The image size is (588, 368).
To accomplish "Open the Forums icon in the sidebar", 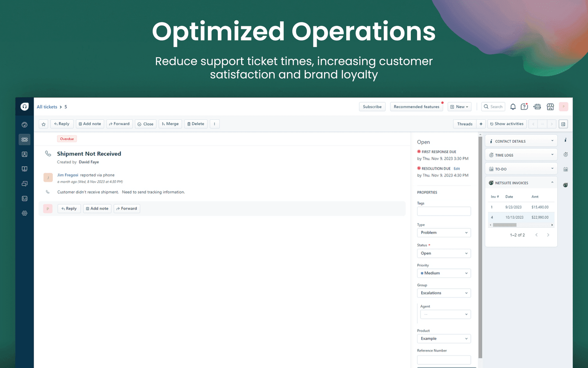I will pos(25,184).
